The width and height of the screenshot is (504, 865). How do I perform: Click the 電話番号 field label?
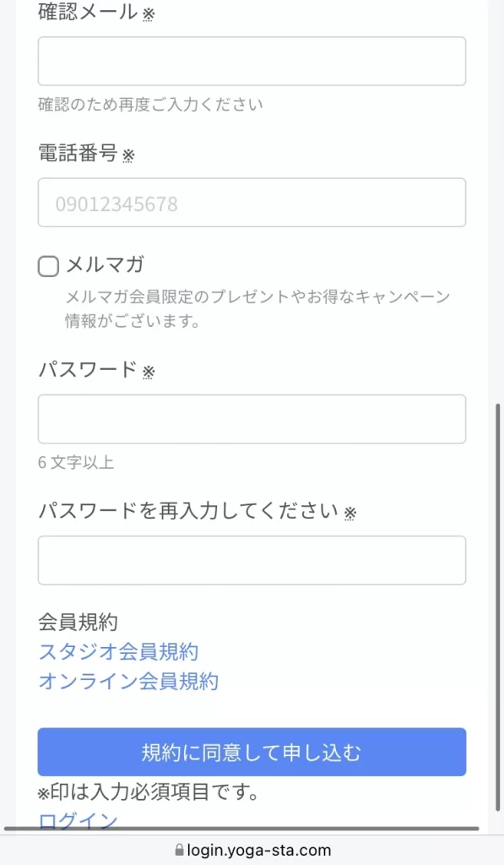click(78, 153)
